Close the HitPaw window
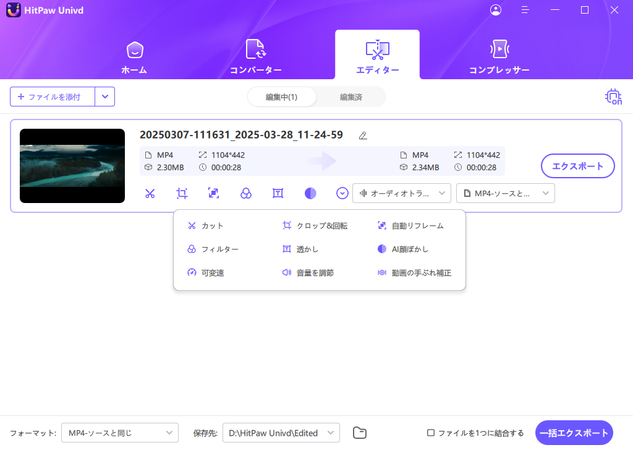Viewport: 633px width, 450px height. click(x=614, y=10)
